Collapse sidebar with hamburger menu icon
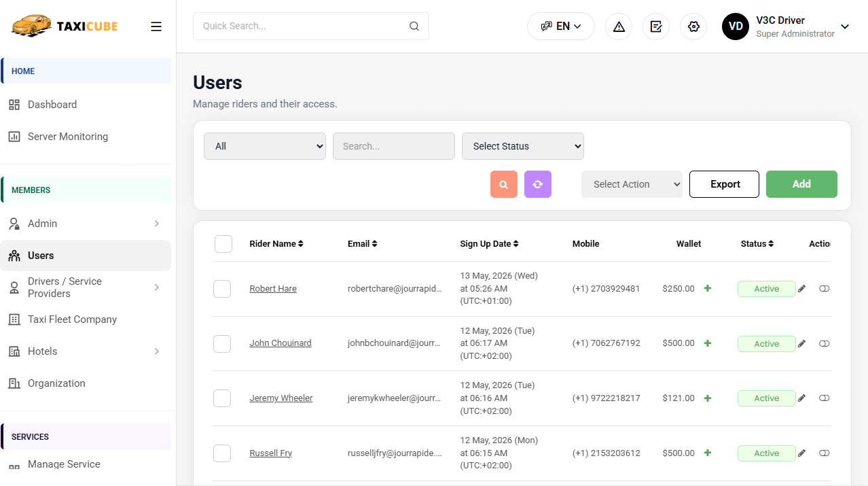 (156, 27)
